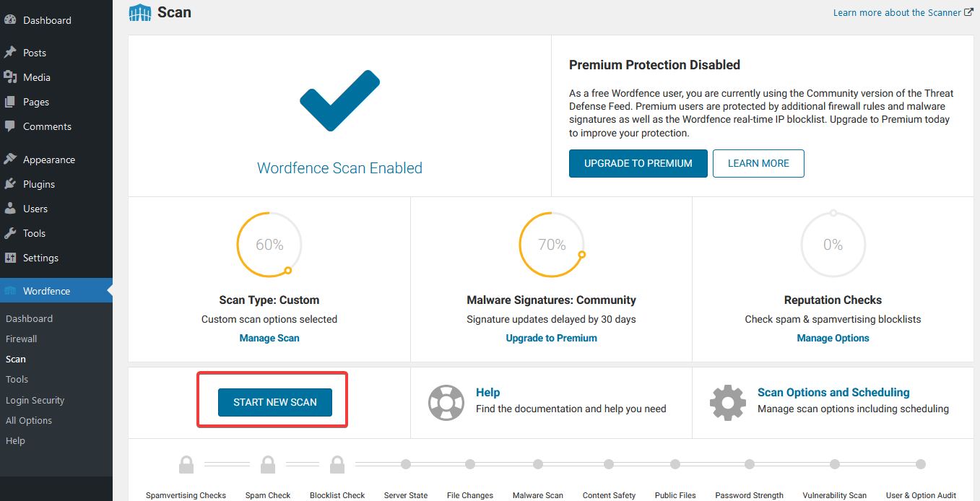Click the padlock above Blocklist Check

(x=337, y=464)
